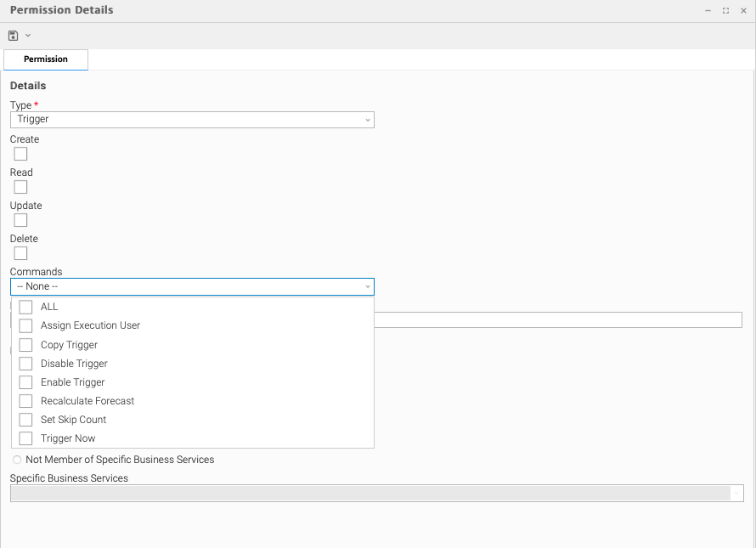Image resolution: width=756 pixels, height=548 pixels.
Task: Collapse the Commands dropdown list
Action: pyautogui.click(x=367, y=287)
